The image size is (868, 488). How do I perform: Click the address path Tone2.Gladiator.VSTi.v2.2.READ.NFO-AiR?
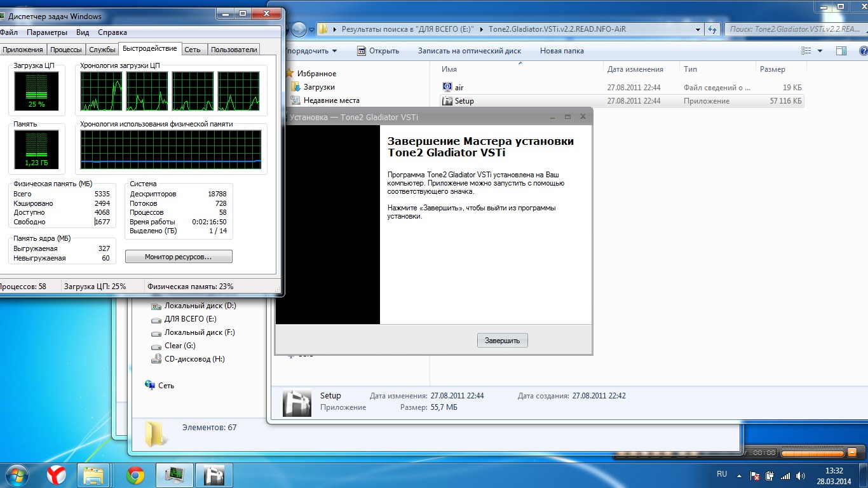coord(557,29)
